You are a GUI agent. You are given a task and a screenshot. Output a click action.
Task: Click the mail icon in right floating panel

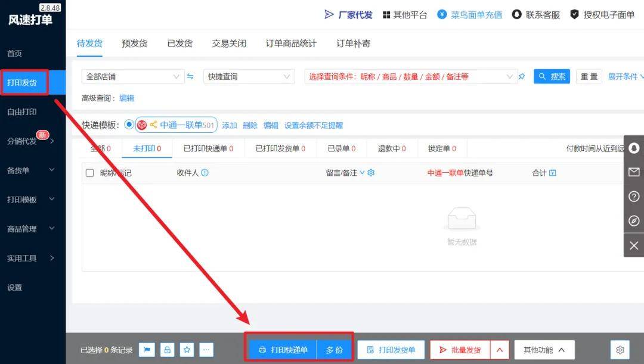coord(634,172)
